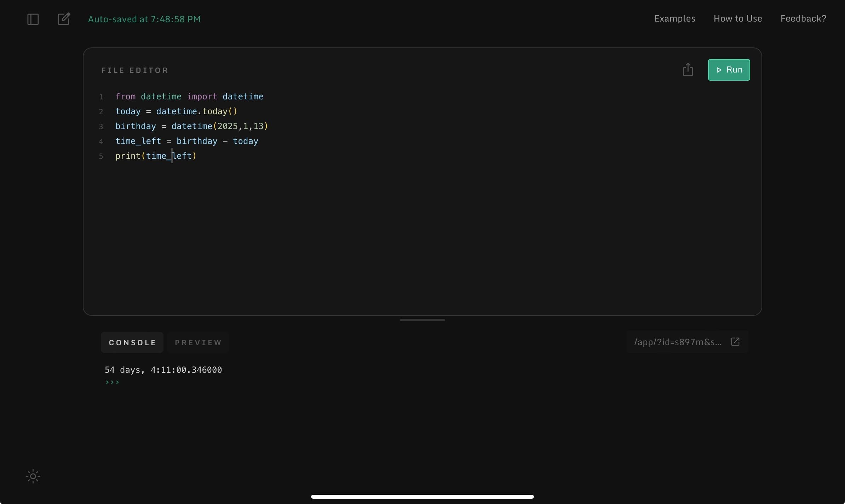Image resolution: width=845 pixels, height=504 pixels.
Task: Position cursor on the birthday line
Action: click(x=191, y=126)
